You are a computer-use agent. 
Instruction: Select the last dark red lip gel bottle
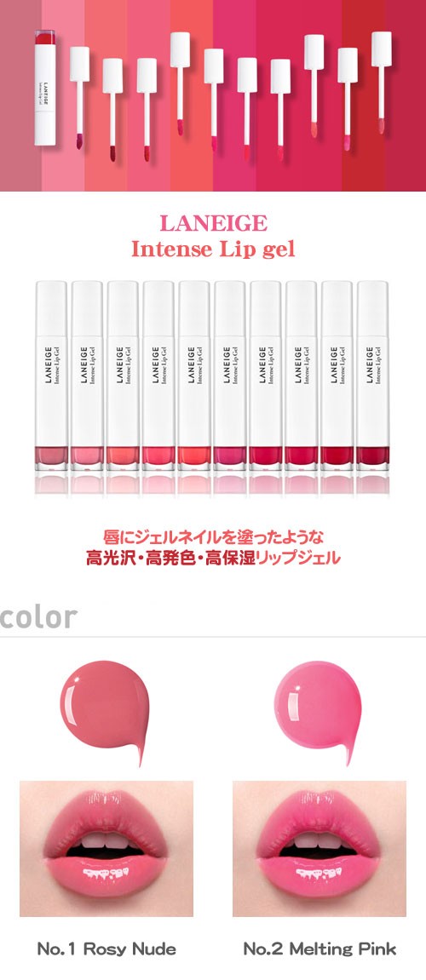(373, 375)
